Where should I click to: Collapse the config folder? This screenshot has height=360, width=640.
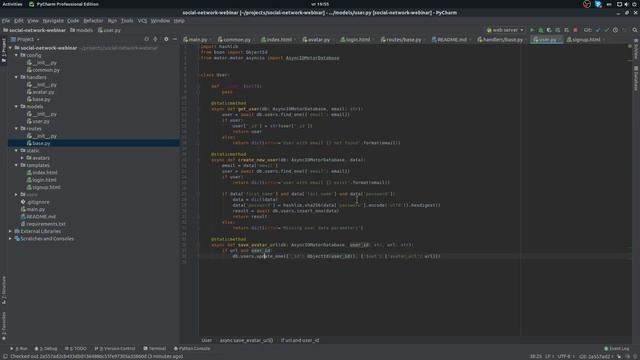(16, 55)
